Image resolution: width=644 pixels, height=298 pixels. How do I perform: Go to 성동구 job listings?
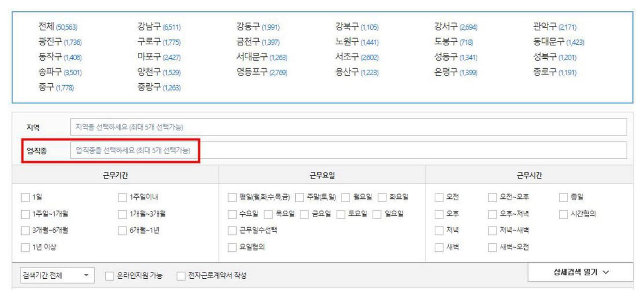456,57
